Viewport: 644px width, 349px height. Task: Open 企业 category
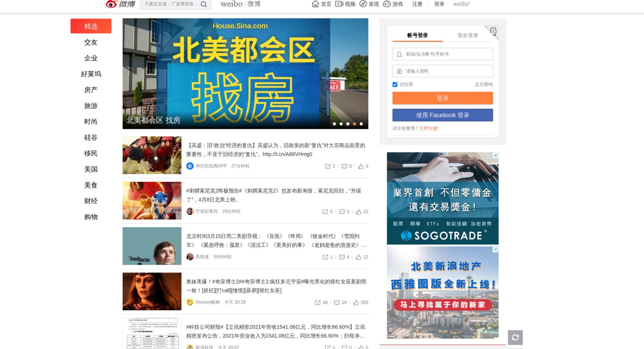(x=91, y=58)
